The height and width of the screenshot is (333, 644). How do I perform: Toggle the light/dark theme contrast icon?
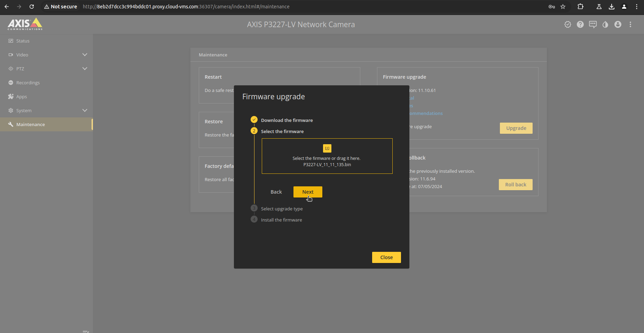[x=605, y=24]
